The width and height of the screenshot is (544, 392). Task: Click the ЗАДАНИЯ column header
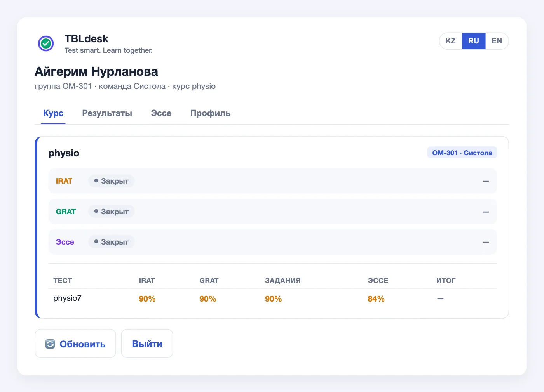[283, 281]
